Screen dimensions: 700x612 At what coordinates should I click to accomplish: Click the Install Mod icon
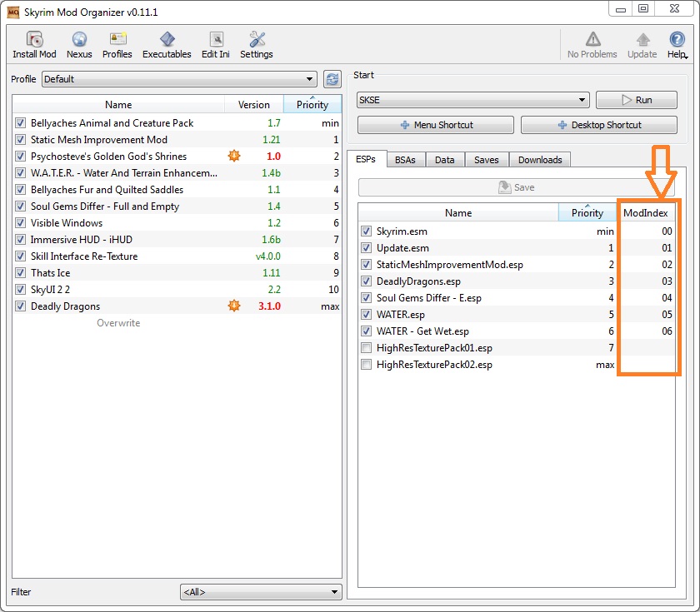coord(34,40)
